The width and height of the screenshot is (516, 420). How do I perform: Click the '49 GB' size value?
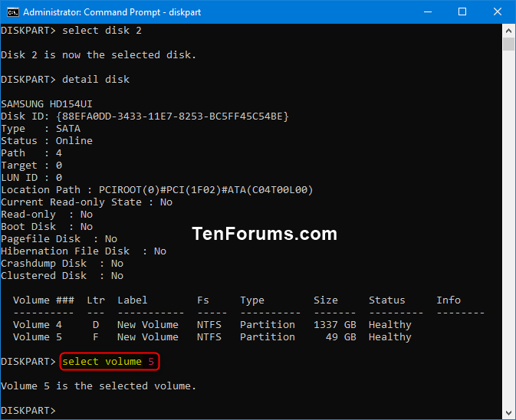pos(341,337)
